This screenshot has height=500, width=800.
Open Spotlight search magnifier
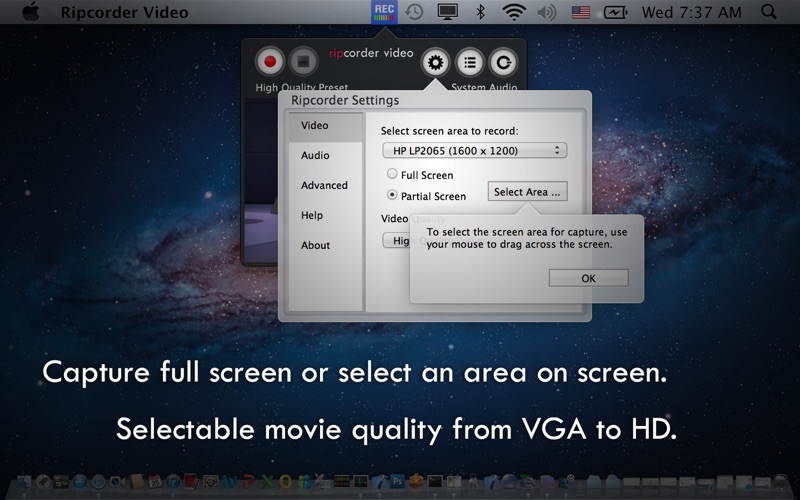click(768, 12)
